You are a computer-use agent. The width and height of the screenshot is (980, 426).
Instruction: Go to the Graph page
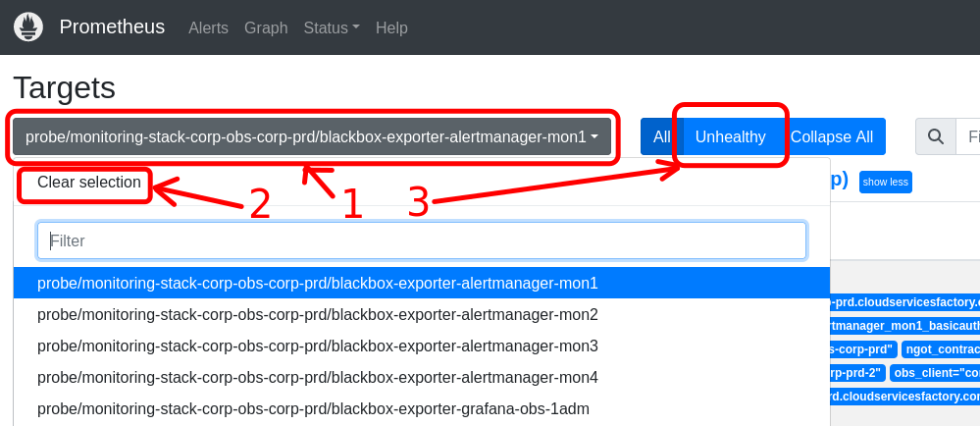click(266, 27)
